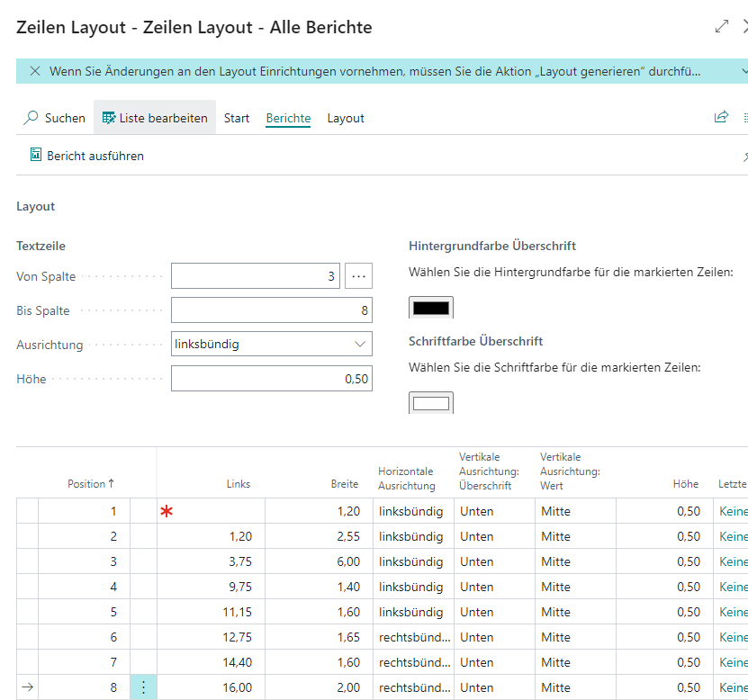Image resolution: width=748 pixels, height=700 pixels.
Task: Open the Layout menu tab
Action: [346, 118]
